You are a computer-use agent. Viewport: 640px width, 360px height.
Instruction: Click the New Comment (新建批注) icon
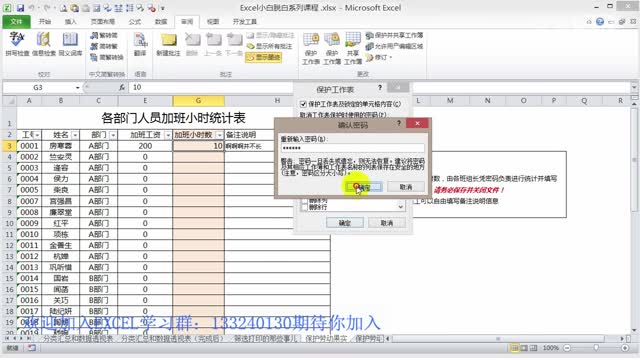coord(168,44)
